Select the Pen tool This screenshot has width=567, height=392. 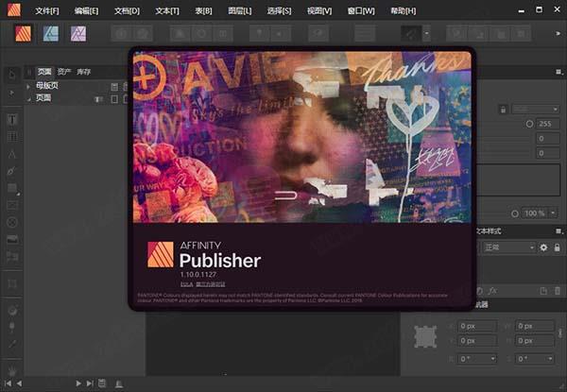pos(12,171)
